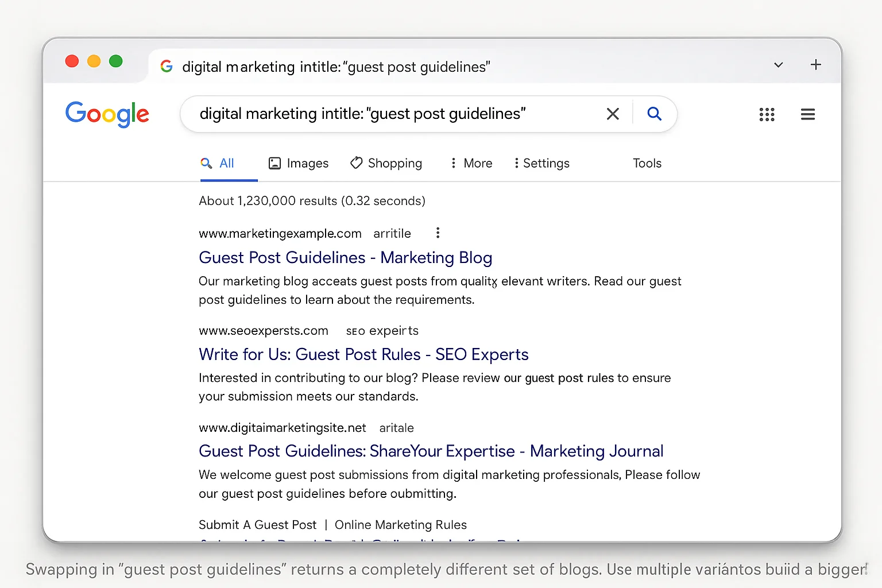Image resolution: width=882 pixels, height=588 pixels.
Task: Click the hamburger menu icon
Action: point(807,114)
